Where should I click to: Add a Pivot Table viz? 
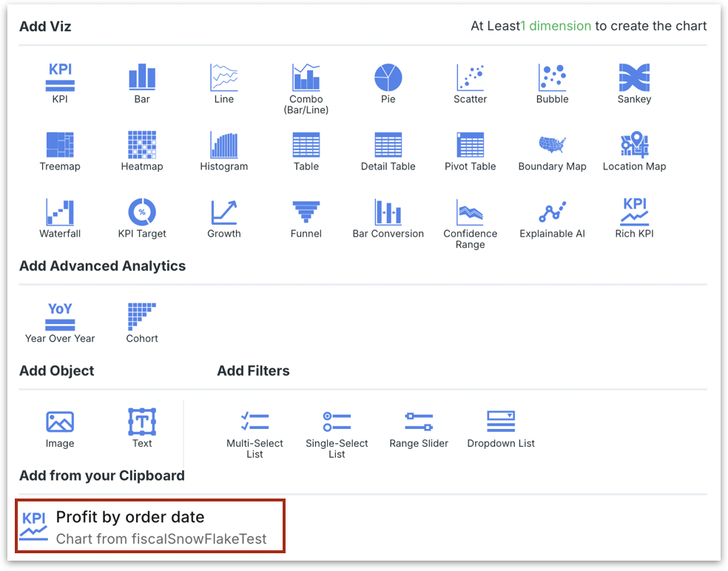tap(470, 145)
